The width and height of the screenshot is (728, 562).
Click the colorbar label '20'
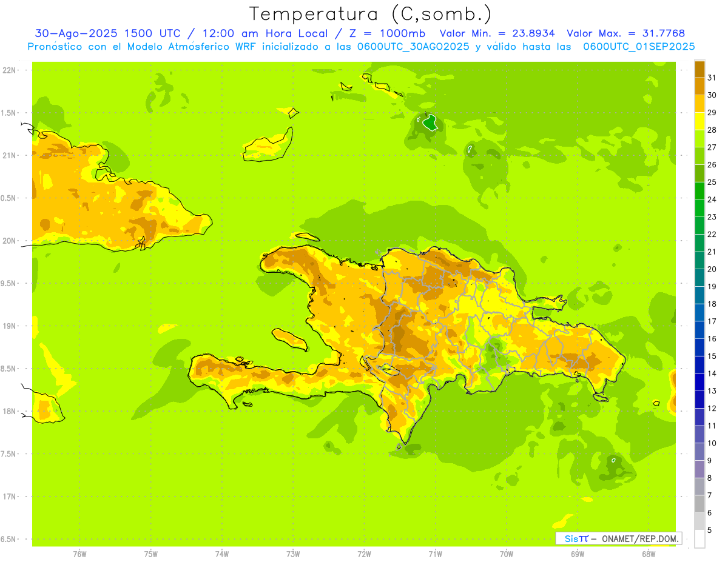click(x=712, y=269)
